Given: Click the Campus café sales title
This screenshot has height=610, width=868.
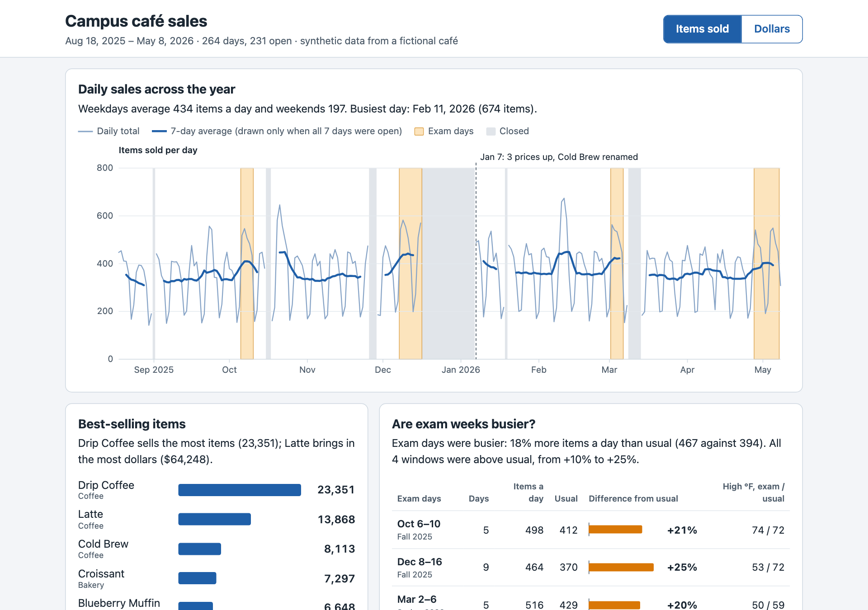Looking at the screenshot, I should [x=136, y=21].
